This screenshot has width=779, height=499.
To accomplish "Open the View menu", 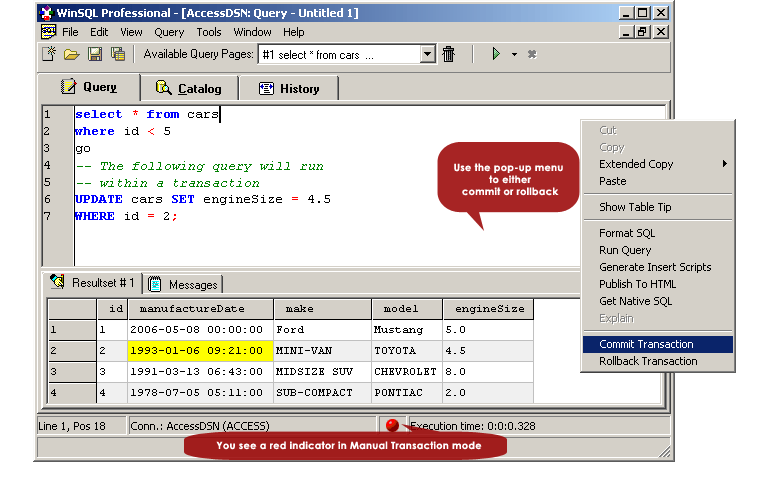I will [131, 32].
